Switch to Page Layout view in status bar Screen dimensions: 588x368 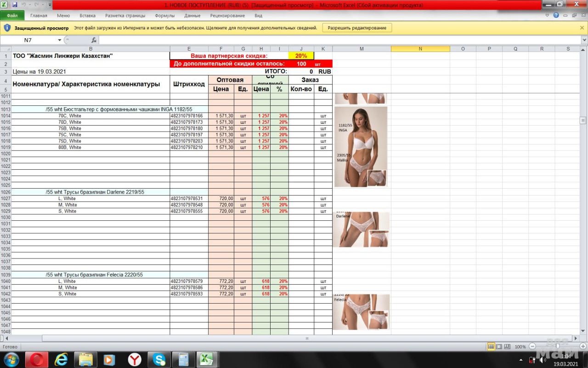pyautogui.click(x=499, y=346)
